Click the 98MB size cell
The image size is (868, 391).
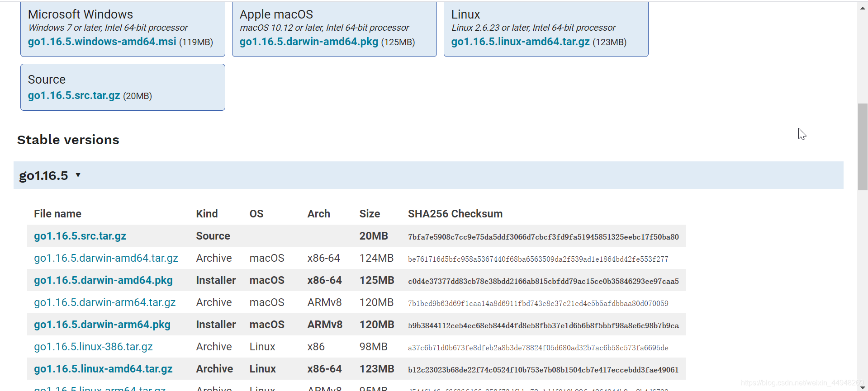pos(374,347)
